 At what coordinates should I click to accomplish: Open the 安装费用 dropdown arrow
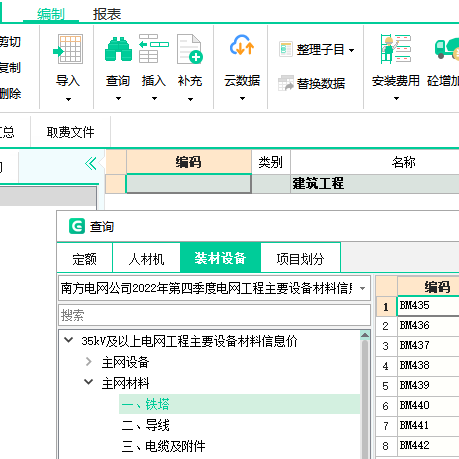396,99
